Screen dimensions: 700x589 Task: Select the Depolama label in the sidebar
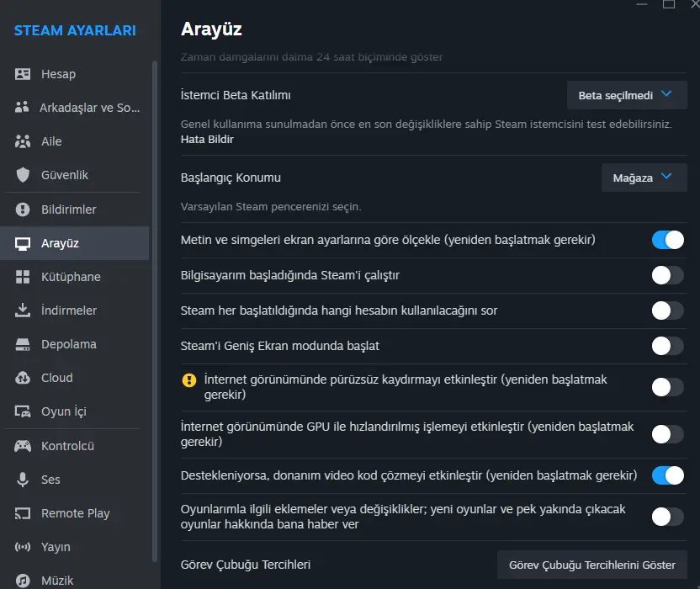(x=69, y=344)
